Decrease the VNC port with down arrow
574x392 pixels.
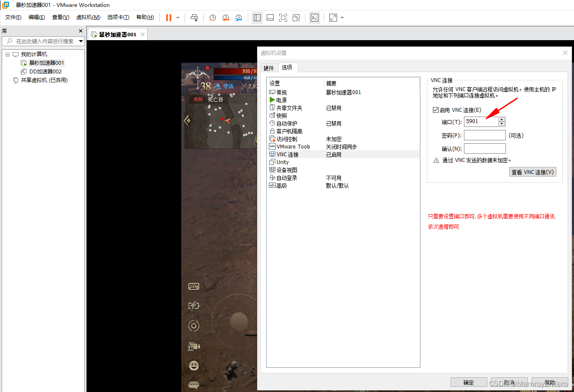coord(501,124)
